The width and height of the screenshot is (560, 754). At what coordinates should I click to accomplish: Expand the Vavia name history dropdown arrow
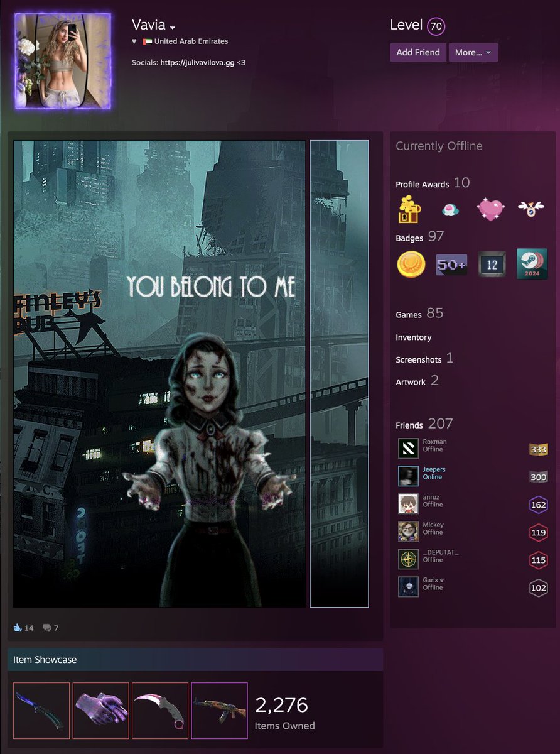[173, 28]
